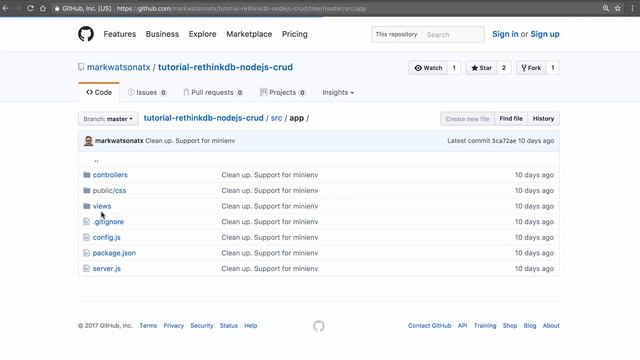Open Marketplace in top navigation

coord(249,34)
